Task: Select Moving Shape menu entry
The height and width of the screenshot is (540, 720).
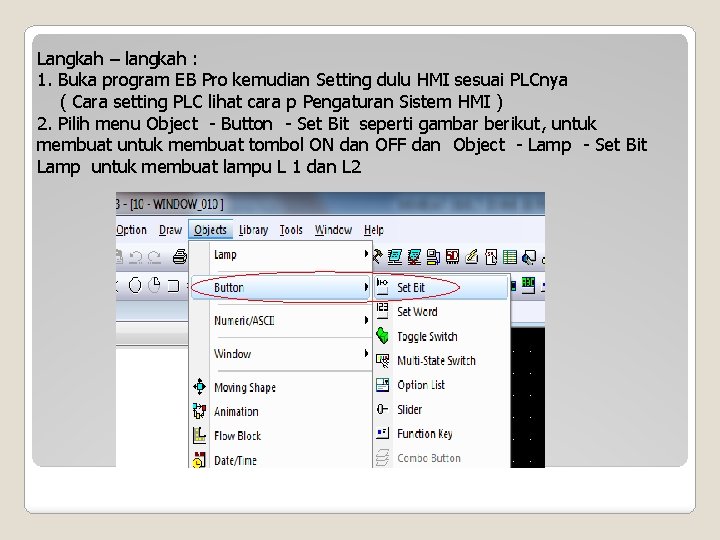Action: [x=281, y=388]
